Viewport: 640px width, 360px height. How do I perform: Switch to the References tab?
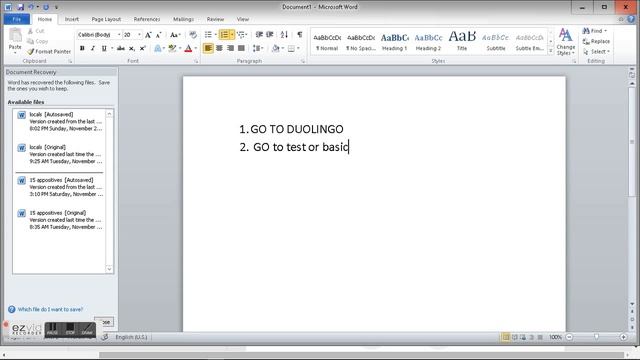[x=147, y=19]
